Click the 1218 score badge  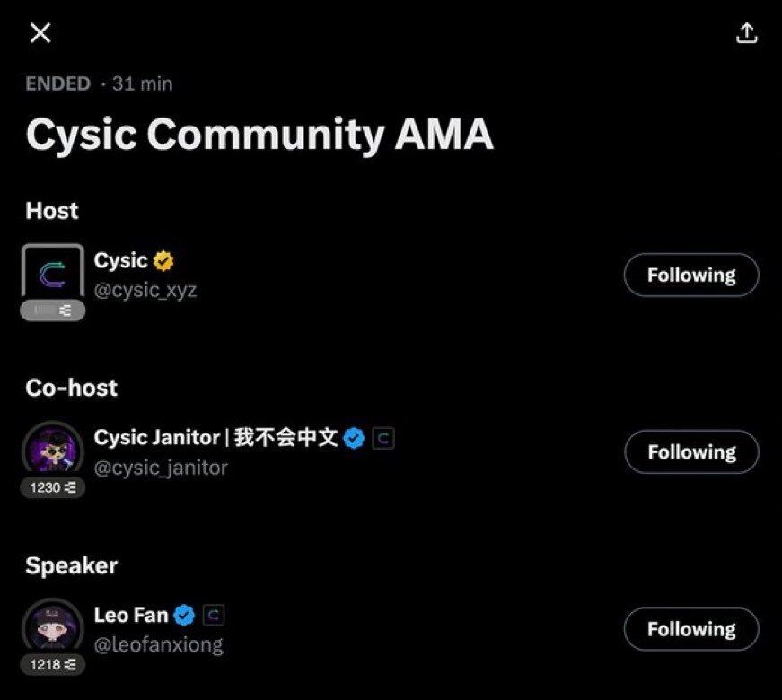coord(52,665)
